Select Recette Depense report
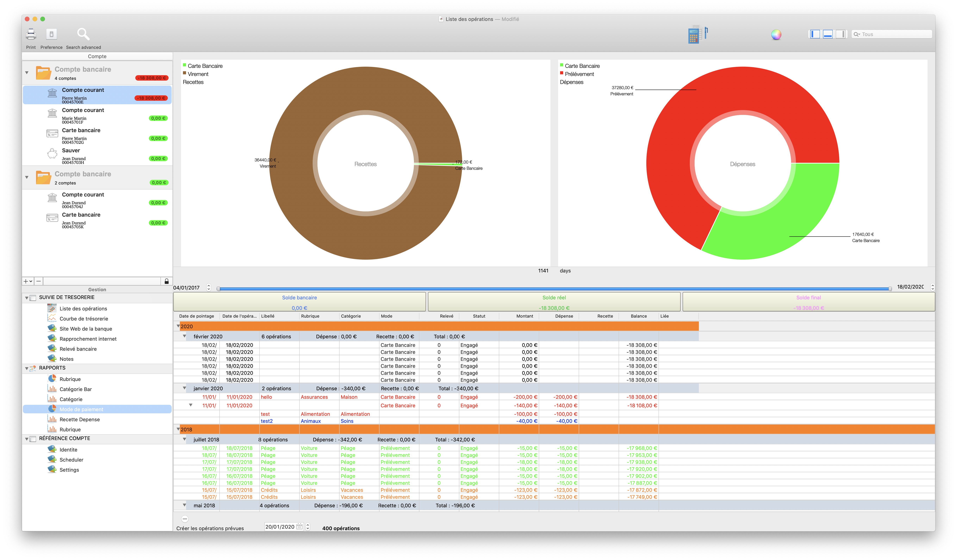 click(x=79, y=420)
